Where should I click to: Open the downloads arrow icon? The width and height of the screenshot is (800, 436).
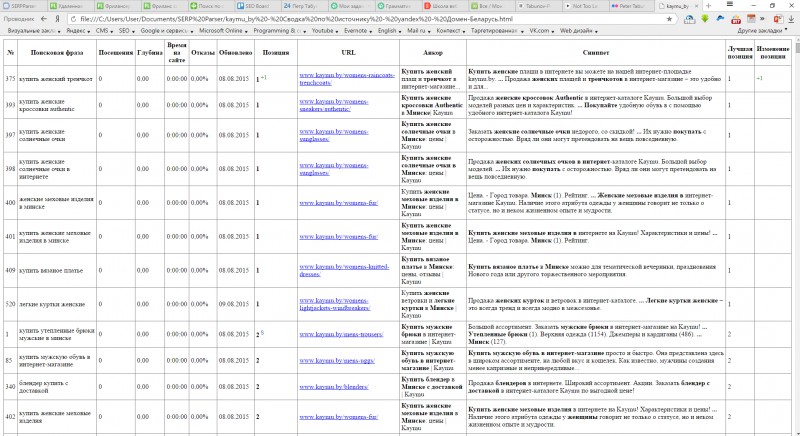point(792,19)
